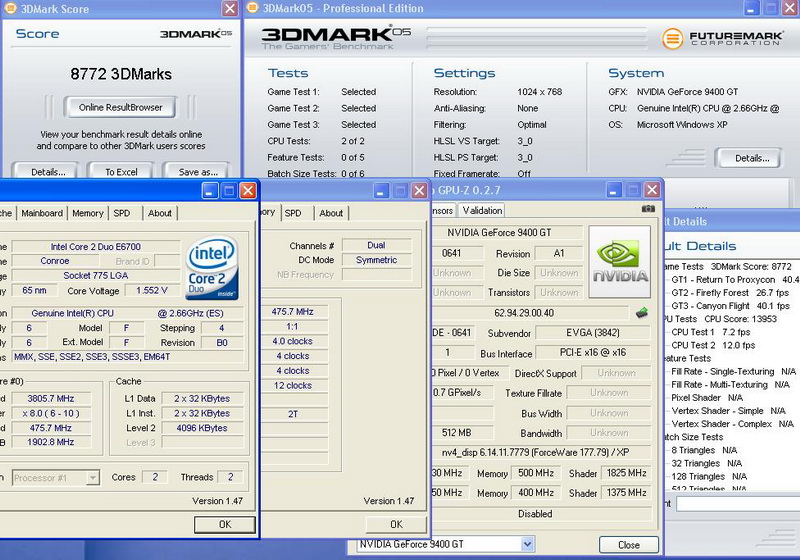Image resolution: width=800 pixels, height=560 pixels.
Task: Click the Core Voltage 1.552 V value
Action: point(152,290)
